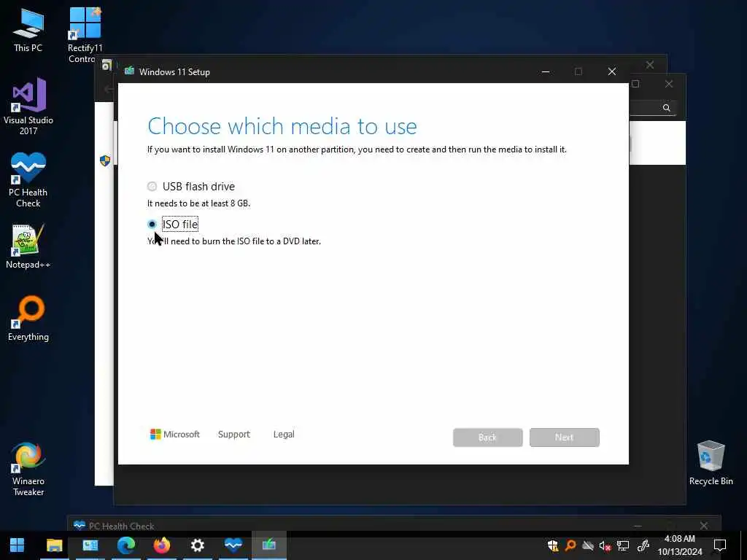Launch Notepad++ desktop shortcut

28,246
